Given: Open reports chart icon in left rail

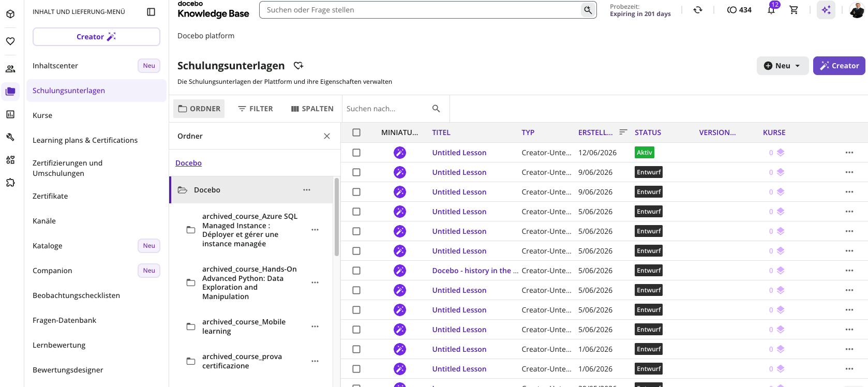Looking at the screenshot, I should (x=10, y=114).
